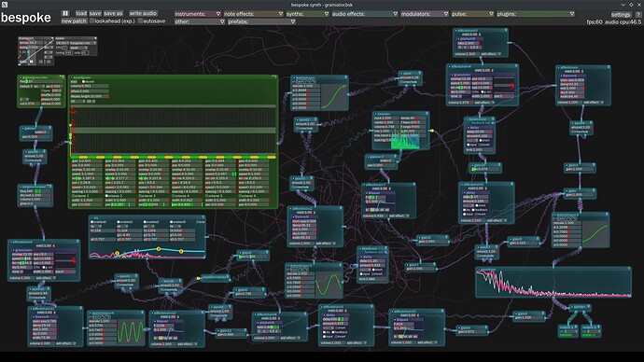
Task: Select EQ band node 1 on curve
Action: [117, 253]
